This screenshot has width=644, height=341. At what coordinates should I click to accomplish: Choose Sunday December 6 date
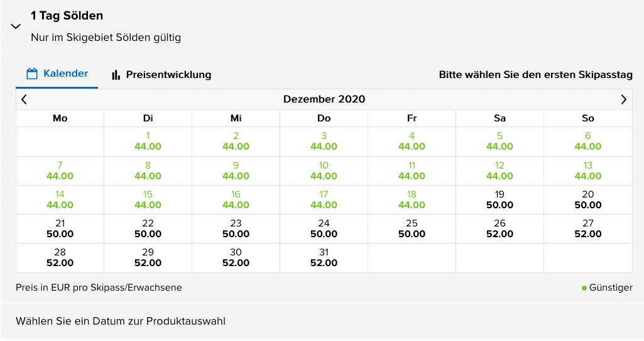point(588,141)
